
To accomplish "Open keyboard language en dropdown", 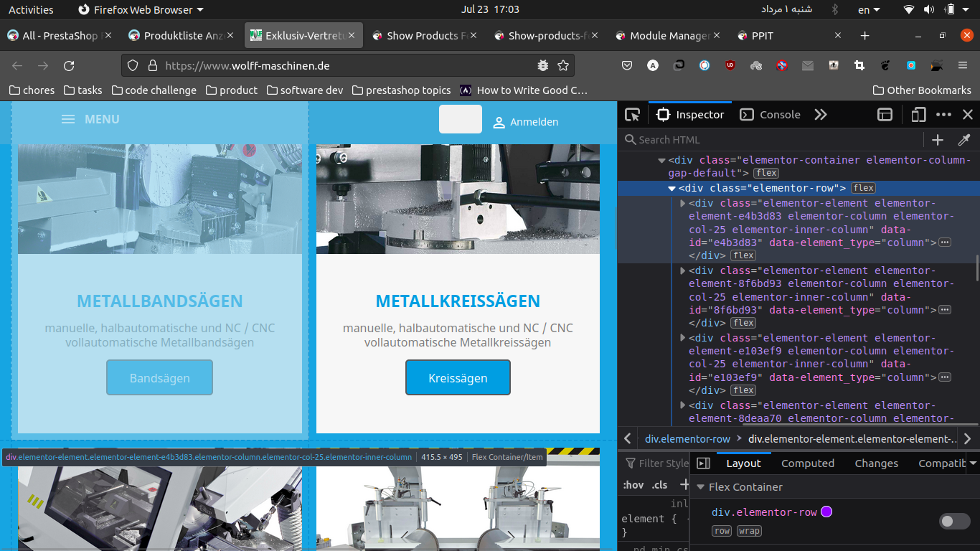I will pos(869,9).
